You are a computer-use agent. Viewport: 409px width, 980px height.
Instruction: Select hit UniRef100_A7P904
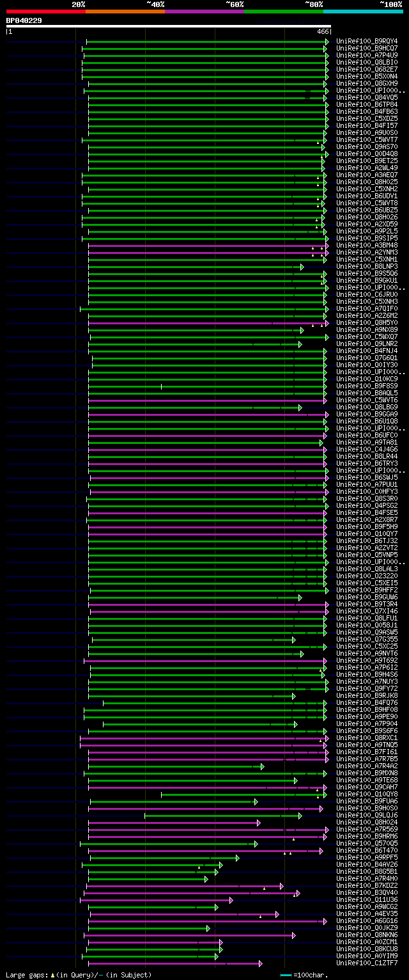(x=367, y=724)
